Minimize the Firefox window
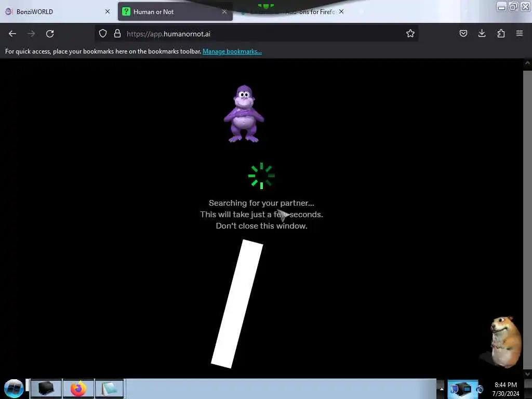Screen dimensions: 532x399 click(x=502, y=7)
